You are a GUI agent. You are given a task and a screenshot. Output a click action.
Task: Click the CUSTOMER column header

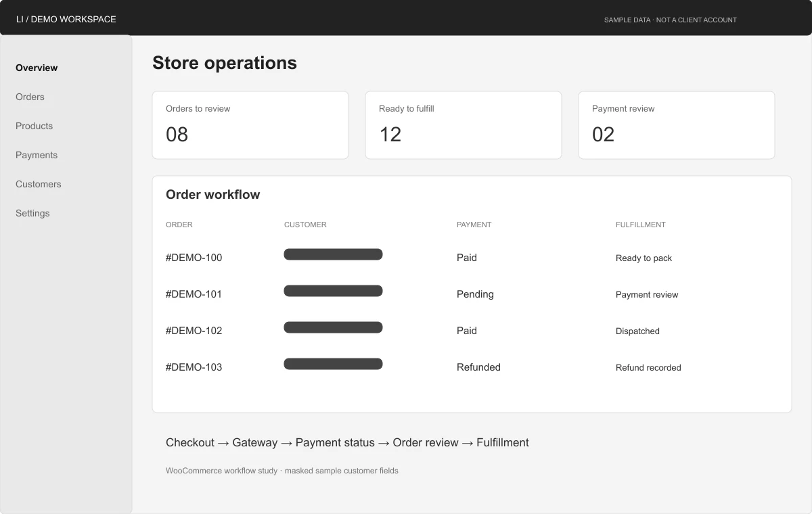pyautogui.click(x=305, y=225)
